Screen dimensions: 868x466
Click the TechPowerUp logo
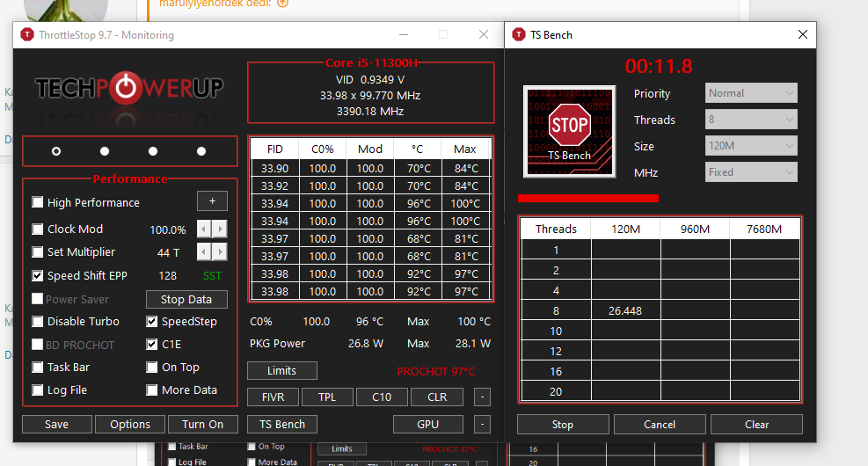click(129, 88)
